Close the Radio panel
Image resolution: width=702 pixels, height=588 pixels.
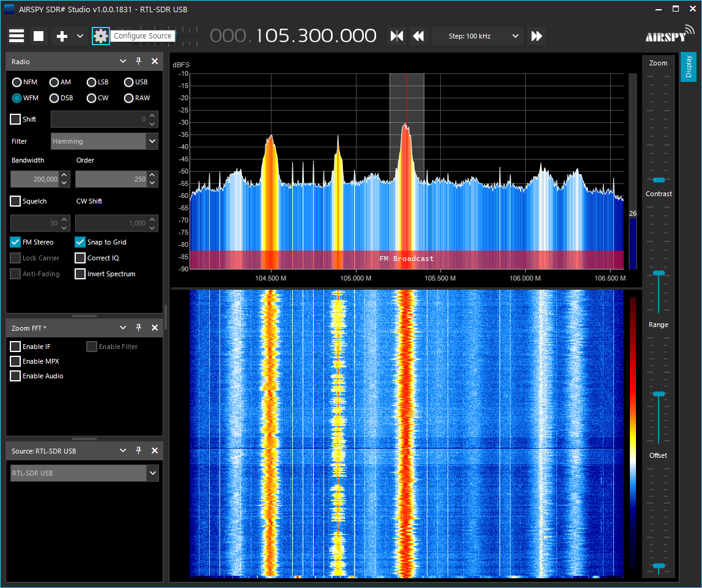[x=155, y=61]
